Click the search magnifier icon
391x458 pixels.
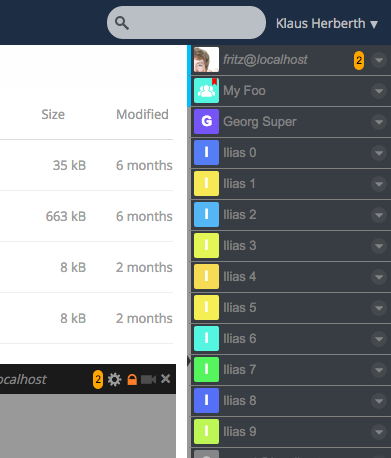click(122, 23)
